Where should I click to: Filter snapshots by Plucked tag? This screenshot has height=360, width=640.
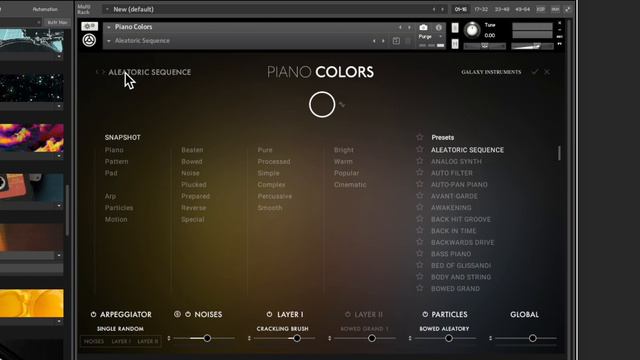click(x=194, y=184)
